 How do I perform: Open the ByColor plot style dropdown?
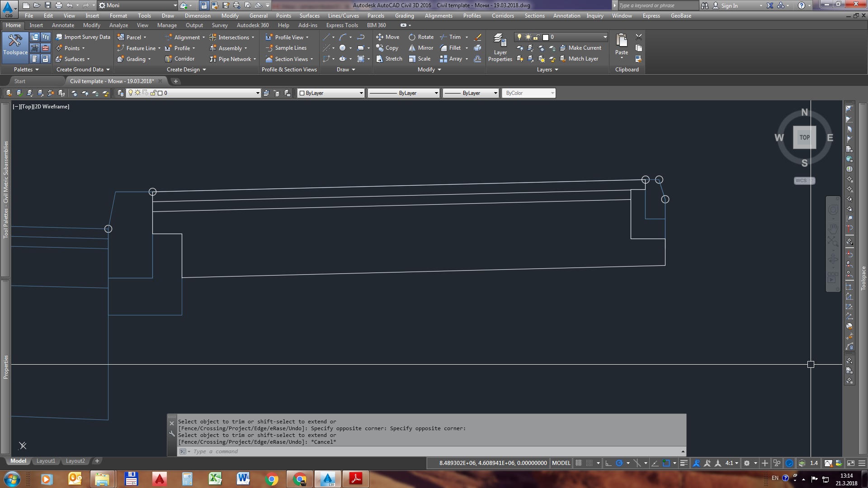(552, 93)
